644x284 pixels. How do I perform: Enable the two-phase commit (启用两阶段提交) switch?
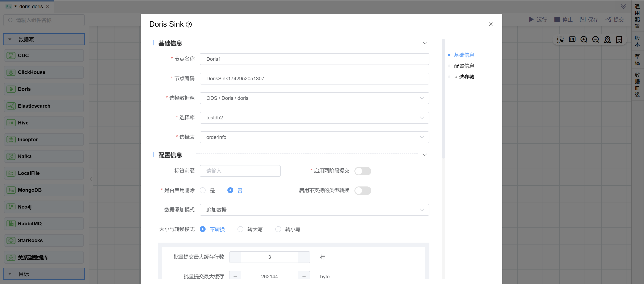[x=362, y=171]
